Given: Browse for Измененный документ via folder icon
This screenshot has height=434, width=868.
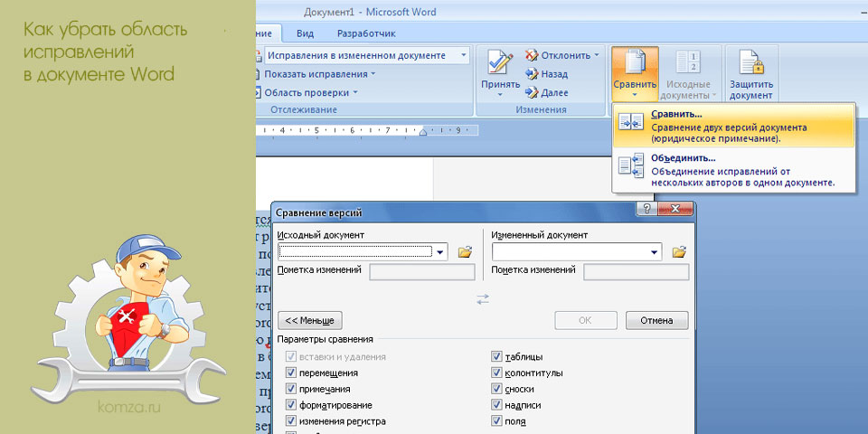Looking at the screenshot, I should point(679,252).
